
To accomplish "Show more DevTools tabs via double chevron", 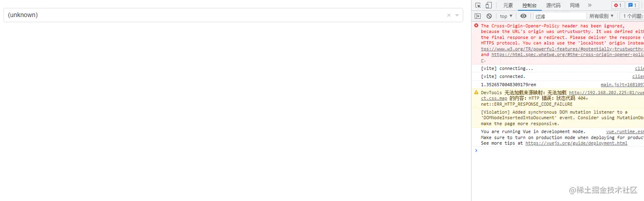I will [x=589, y=5].
